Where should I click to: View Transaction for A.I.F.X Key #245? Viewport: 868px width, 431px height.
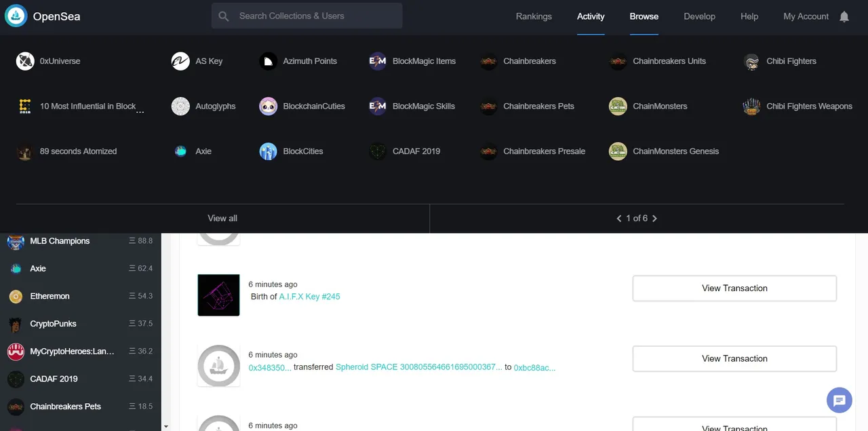coord(734,288)
